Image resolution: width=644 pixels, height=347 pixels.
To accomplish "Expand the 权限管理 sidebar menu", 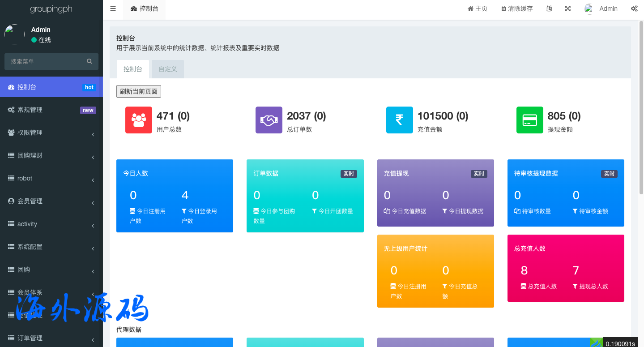I will point(51,133).
